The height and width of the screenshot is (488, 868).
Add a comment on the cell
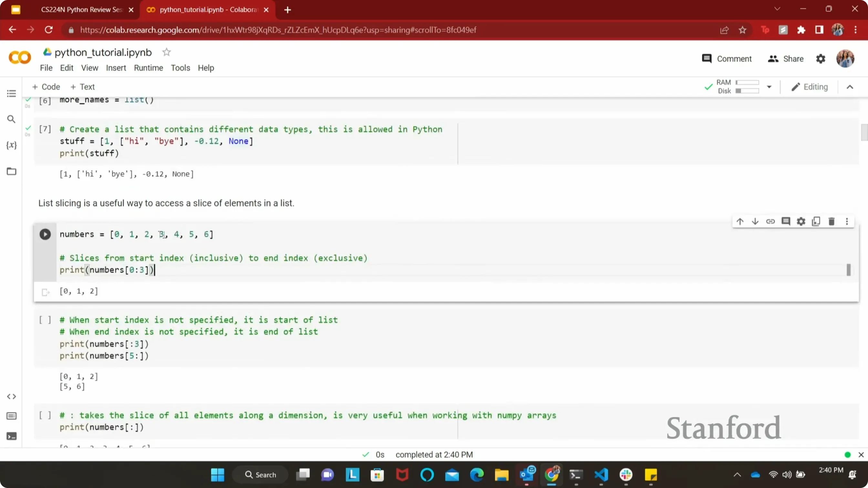coord(786,221)
